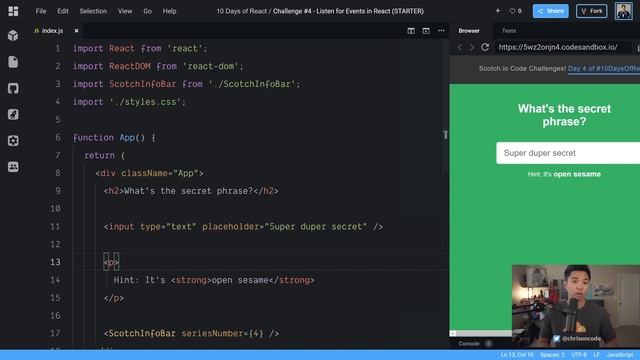Open the Project Info sidebar cube icon
640x360 pixels.
[13, 36]
